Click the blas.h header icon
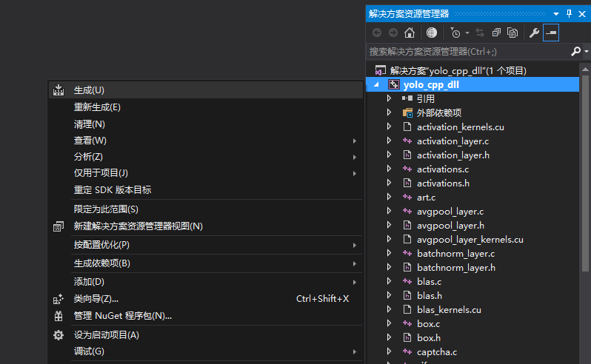The image size is (591, 364). [x=407, y=295]
